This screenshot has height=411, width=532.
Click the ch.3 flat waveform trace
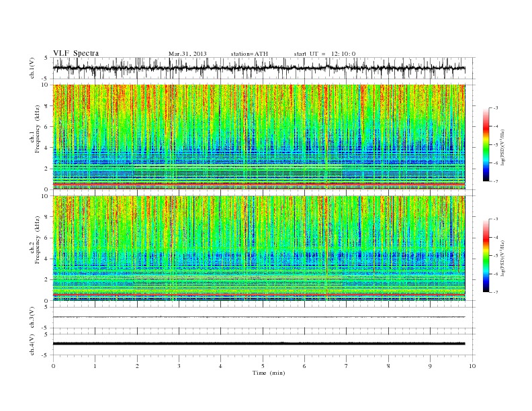[259, 317]
